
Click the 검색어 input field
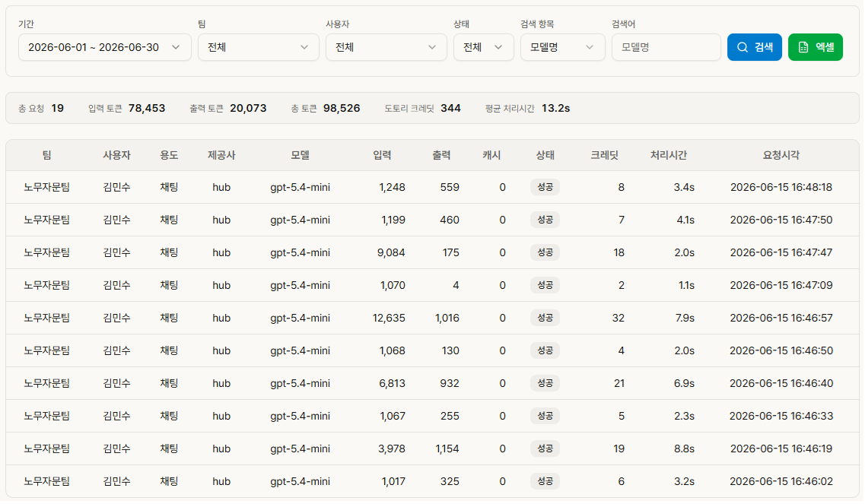(x=666, y=47)
